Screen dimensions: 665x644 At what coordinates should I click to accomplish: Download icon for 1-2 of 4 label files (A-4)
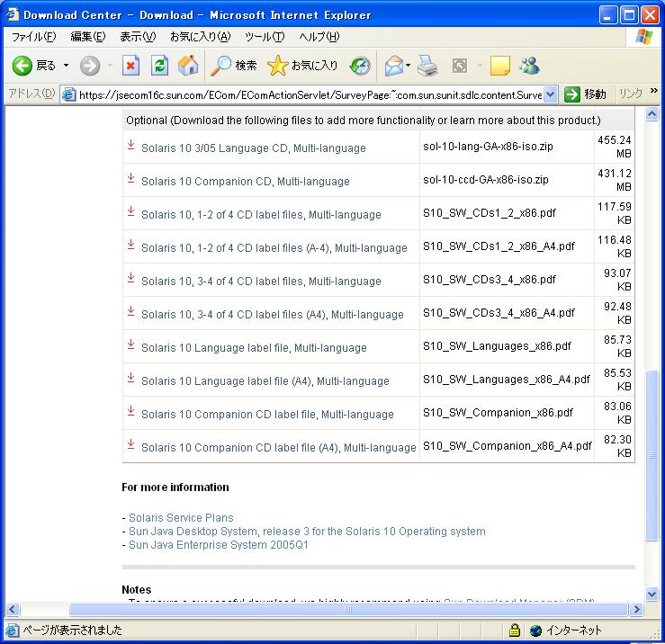point(131,245)
